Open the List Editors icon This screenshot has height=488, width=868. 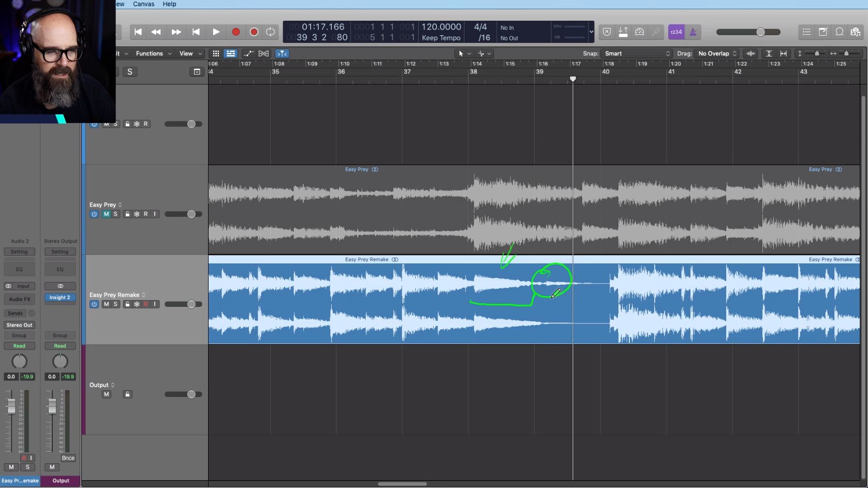tap(806, 32)
